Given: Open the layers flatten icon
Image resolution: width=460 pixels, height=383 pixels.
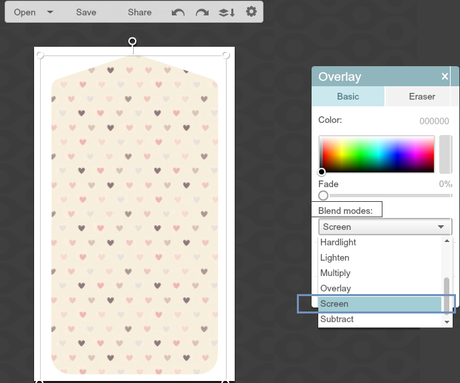Looking at the screenshot, I should [227, 12].
